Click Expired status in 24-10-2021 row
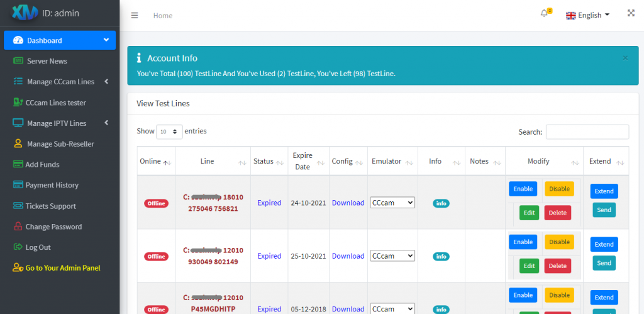This screenshot has width=644, height=314. [x=269, y=203]
